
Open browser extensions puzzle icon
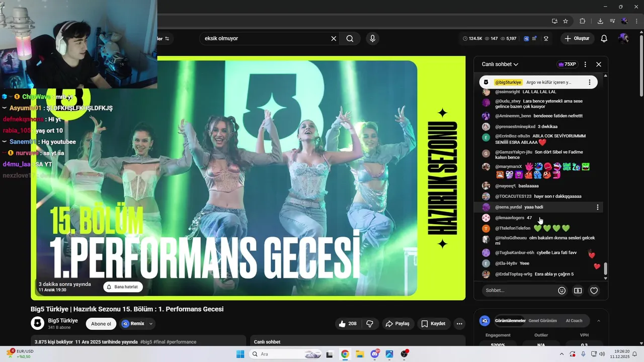pyautogui.click(x=583, y=21)
